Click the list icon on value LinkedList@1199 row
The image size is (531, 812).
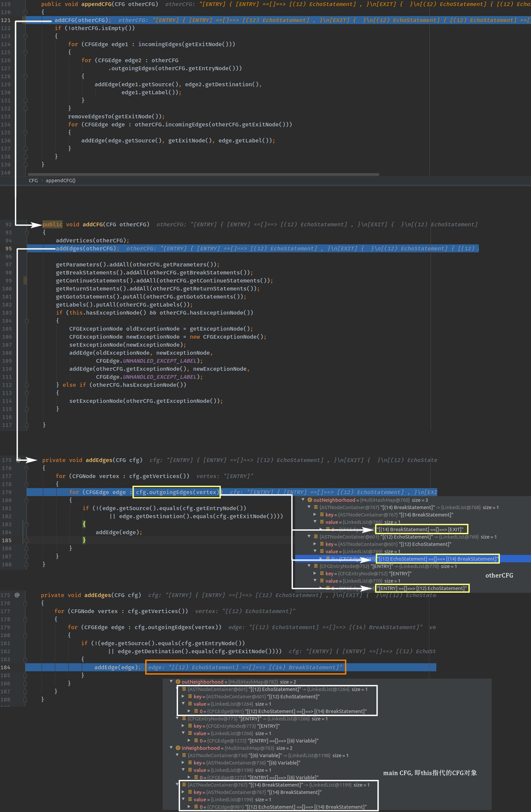pyautogui.click(x=190, y=799)
